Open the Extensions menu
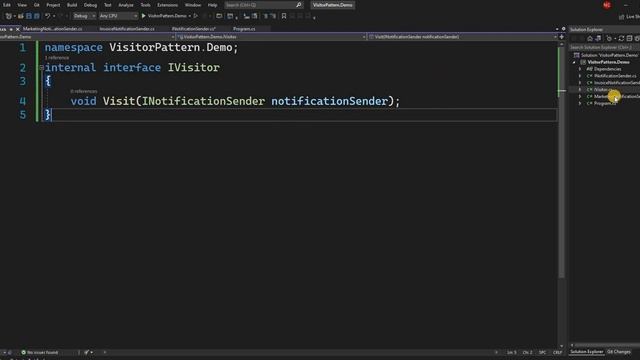 point(167,5)
